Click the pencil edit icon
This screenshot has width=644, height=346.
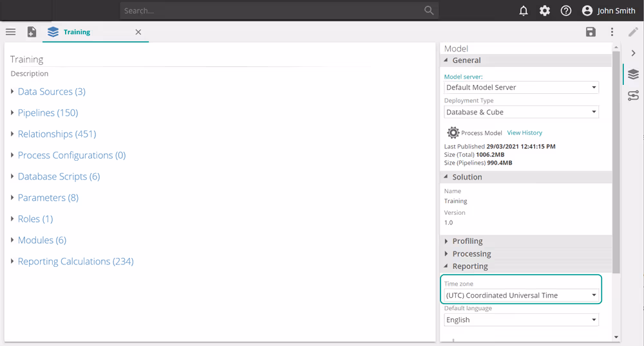click(633, 32)
